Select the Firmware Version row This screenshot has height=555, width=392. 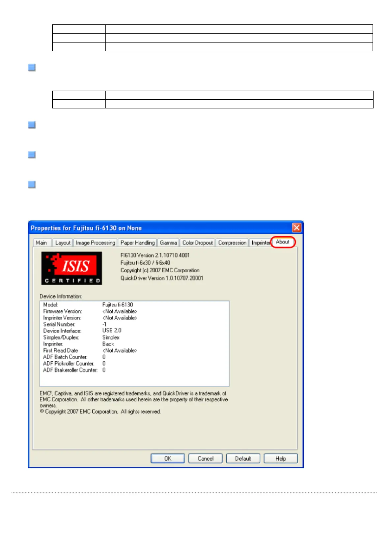click(x=90, y=311)
